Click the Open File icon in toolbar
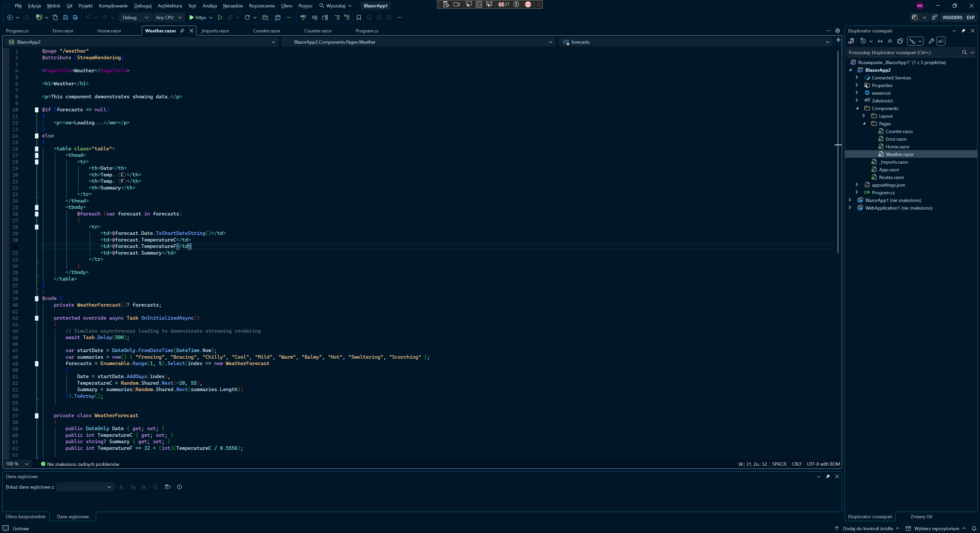 (x=55, y=18)
